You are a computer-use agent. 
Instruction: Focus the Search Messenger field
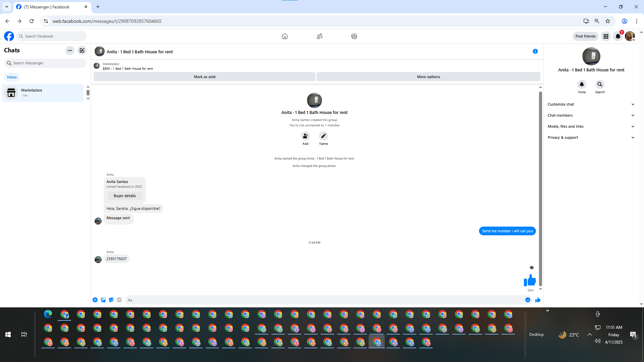coord(45,63)
